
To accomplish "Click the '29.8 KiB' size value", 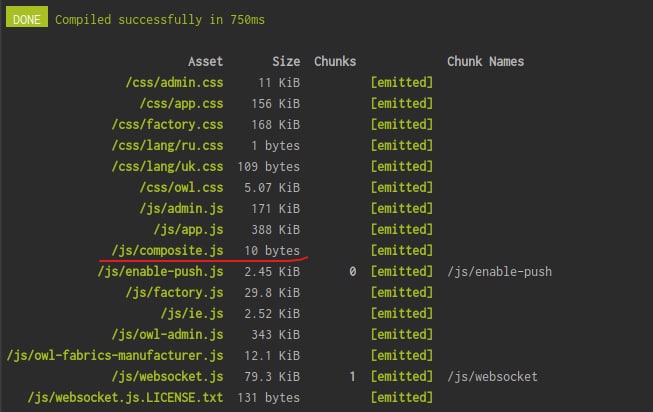I will [272, 292].
